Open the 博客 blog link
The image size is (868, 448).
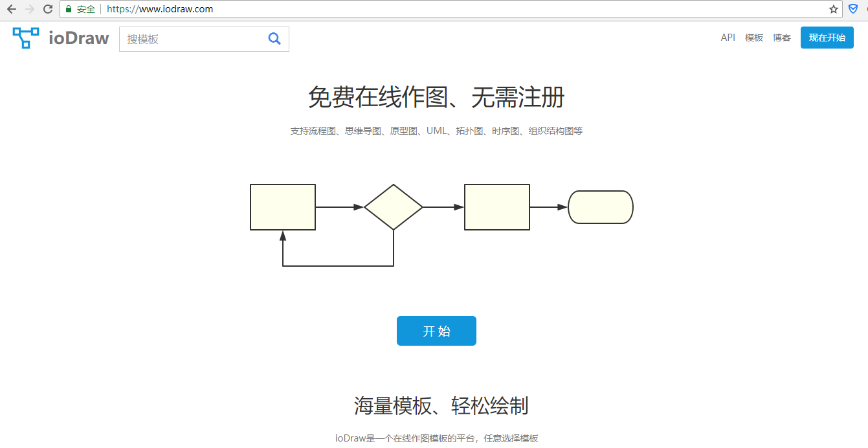click(x=782, y=38)
